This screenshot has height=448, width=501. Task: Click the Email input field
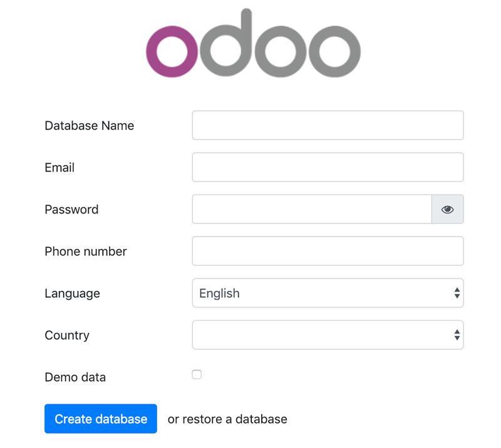(327, 167)
